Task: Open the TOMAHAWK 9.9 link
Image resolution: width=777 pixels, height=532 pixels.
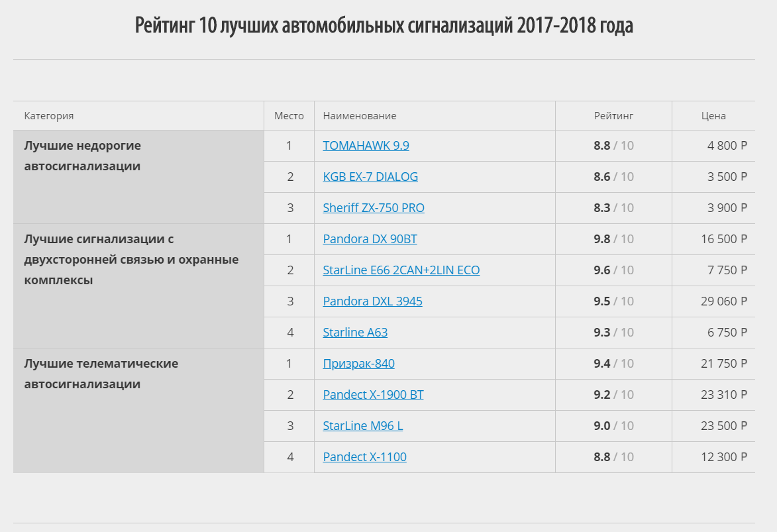Action: [x=366, y=145]
